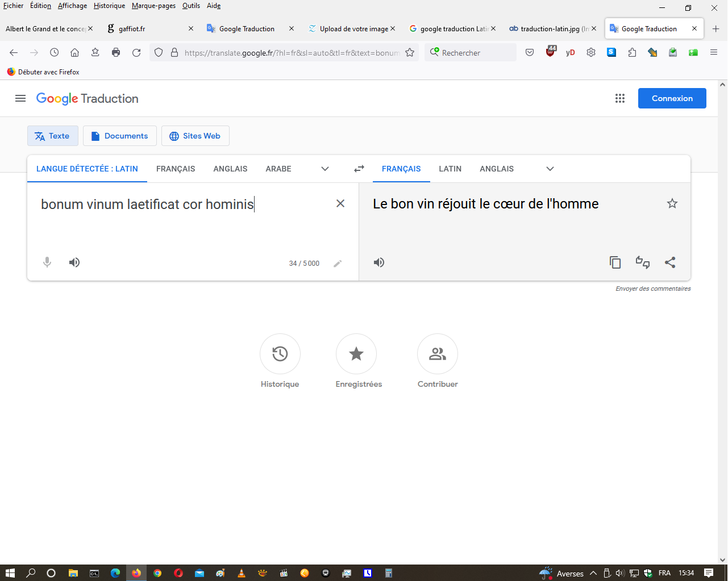The width and height of the screenshot is (728, 581).
Task: Save translation with the star icon
Action: (x=672, y=203)
